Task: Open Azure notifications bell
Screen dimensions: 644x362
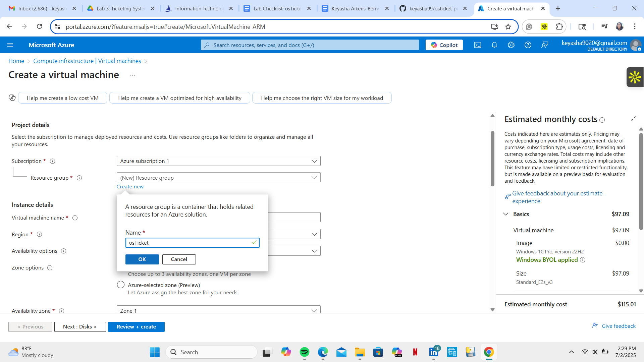Action: (494, 45)
